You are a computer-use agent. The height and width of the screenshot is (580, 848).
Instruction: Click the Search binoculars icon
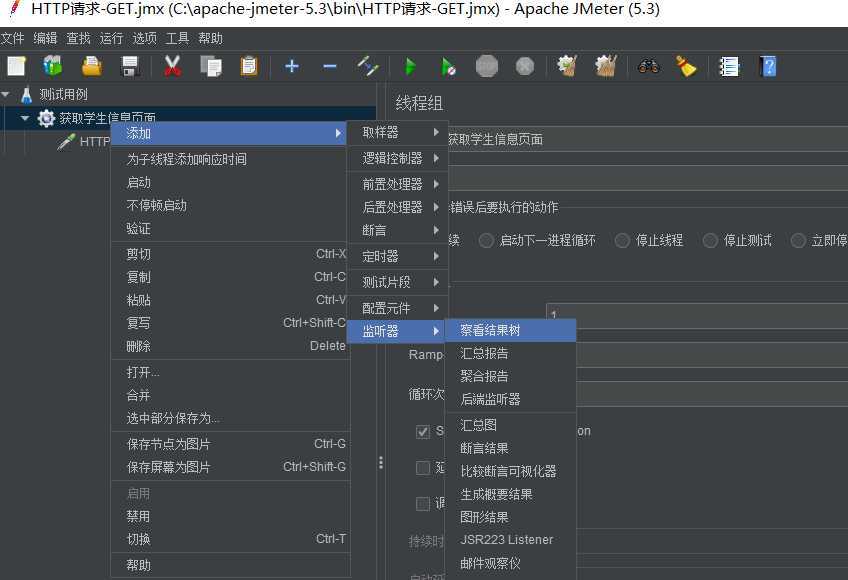[648, 67]
